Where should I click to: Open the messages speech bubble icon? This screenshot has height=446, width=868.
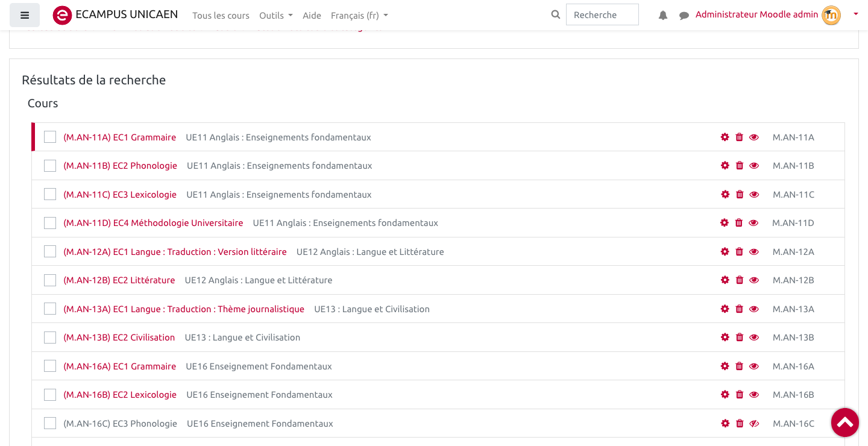[684, 16]
